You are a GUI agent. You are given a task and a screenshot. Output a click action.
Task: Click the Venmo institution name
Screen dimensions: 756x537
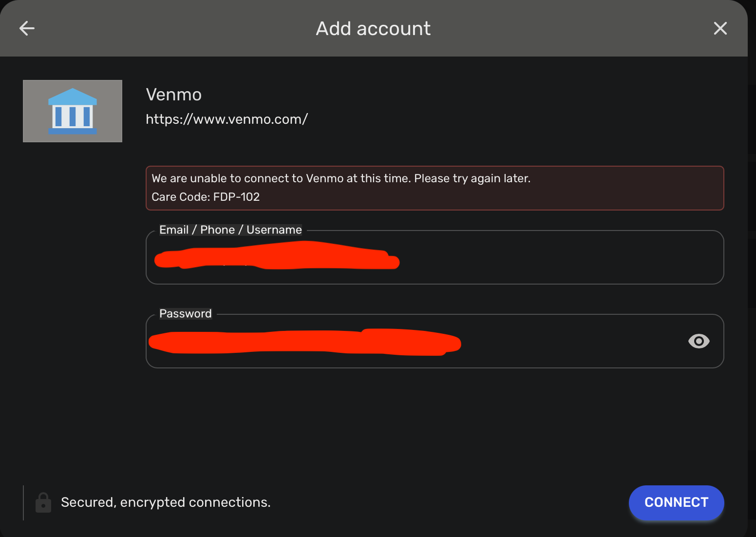pyautogui.click(x=174, y=95)
